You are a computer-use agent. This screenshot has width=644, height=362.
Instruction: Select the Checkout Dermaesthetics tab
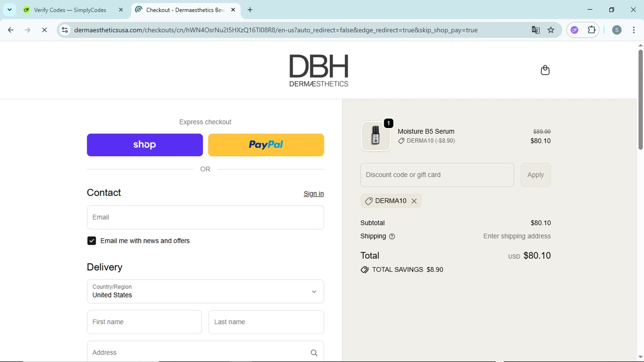(x=185, y=10)
